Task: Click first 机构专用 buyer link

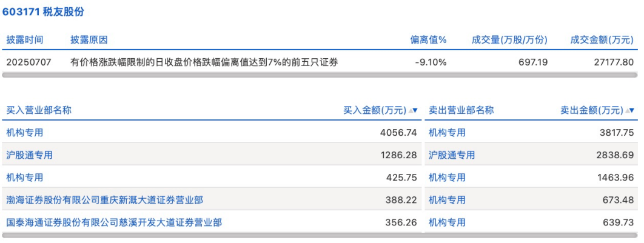Action: tap(25, 133)
